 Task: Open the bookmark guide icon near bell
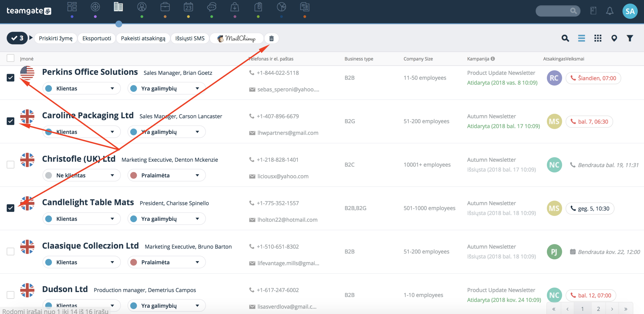click(x=593, y=11)
